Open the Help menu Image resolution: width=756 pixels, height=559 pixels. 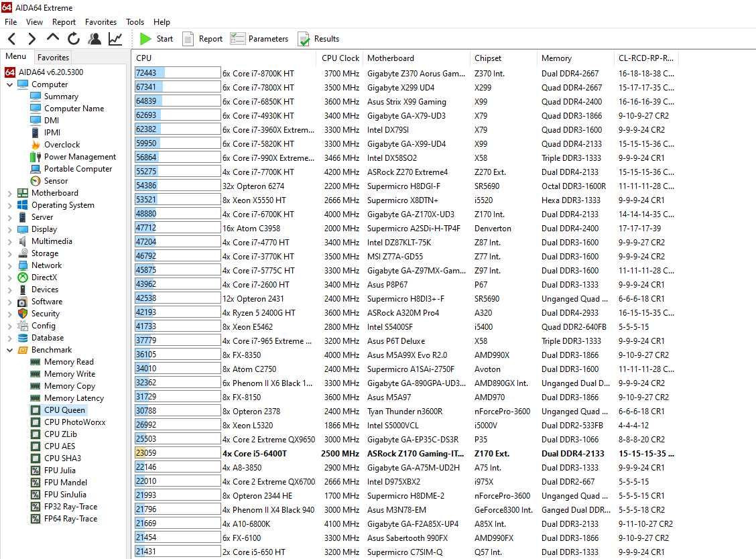pyautogui.click(x=162, y=21)
